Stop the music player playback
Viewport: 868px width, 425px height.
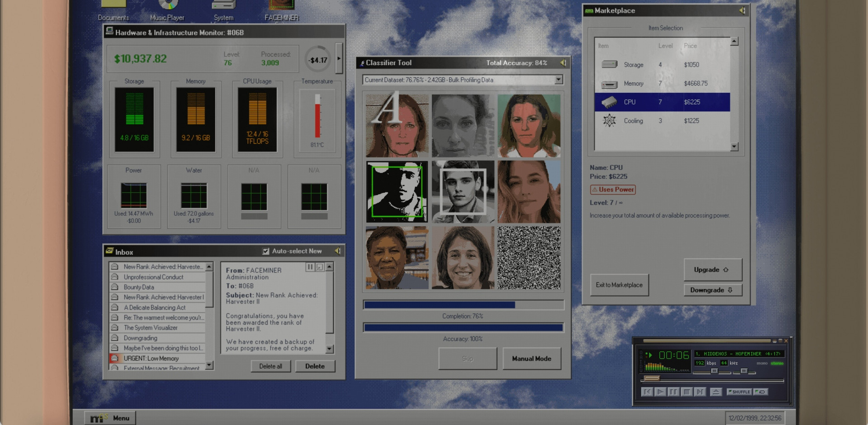[x=687, y=392]
